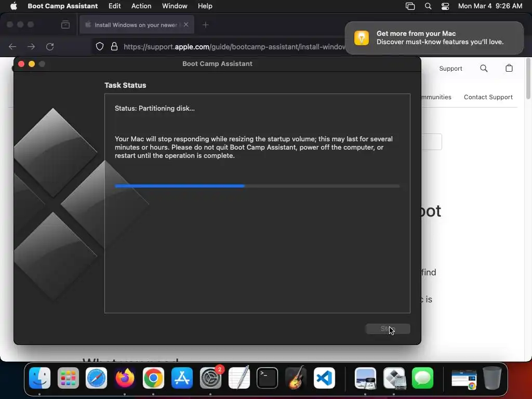Open the Window menu
Viewport: 532px width, 399px height.
pos(175,6)
